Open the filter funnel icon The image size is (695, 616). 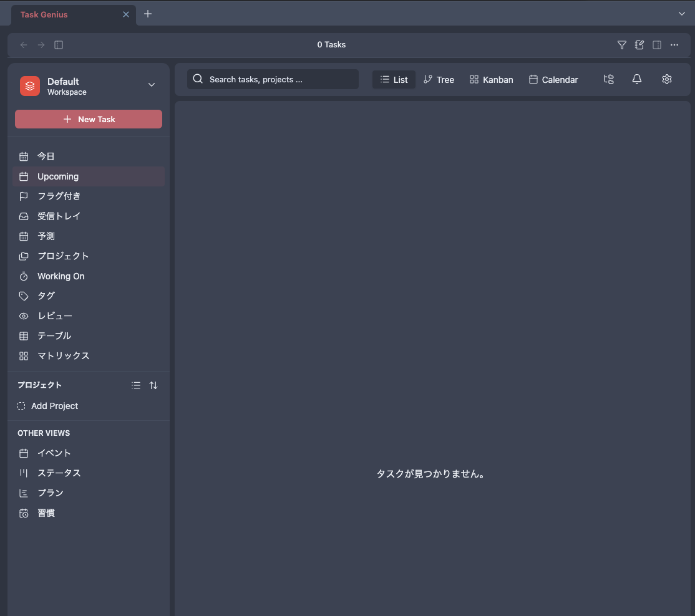point(621,45)
